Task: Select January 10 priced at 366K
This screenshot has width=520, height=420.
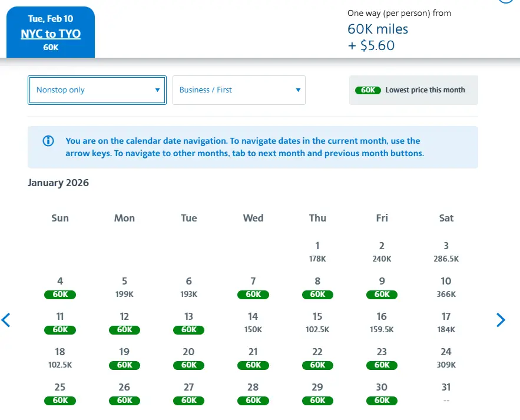Action: coord(446,287)
